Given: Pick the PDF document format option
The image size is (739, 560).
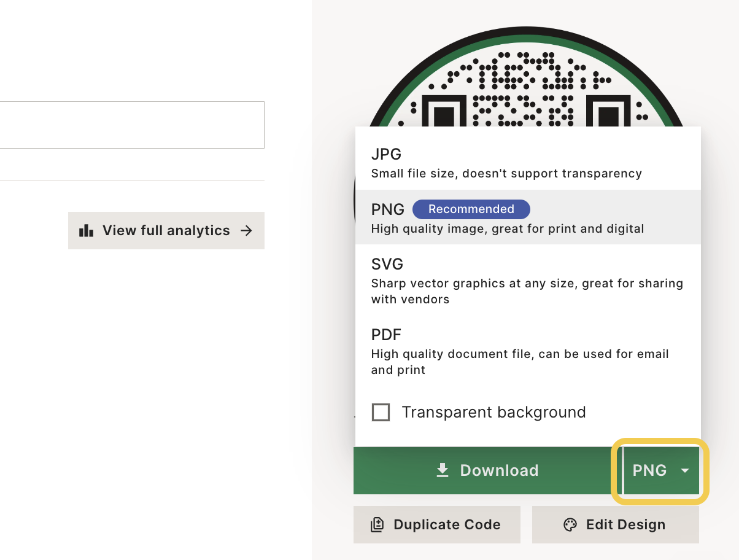Looking at the screenshot, I should coord(528,351).
